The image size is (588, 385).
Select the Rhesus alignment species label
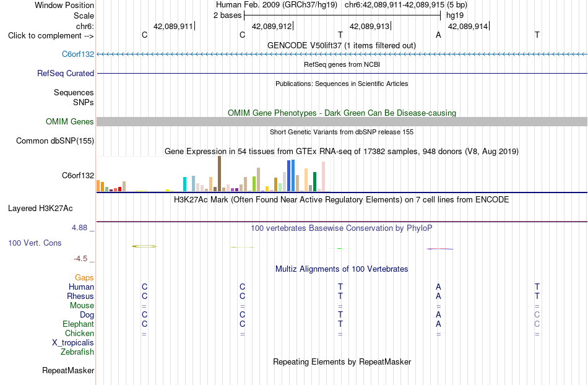pos(80,296)
